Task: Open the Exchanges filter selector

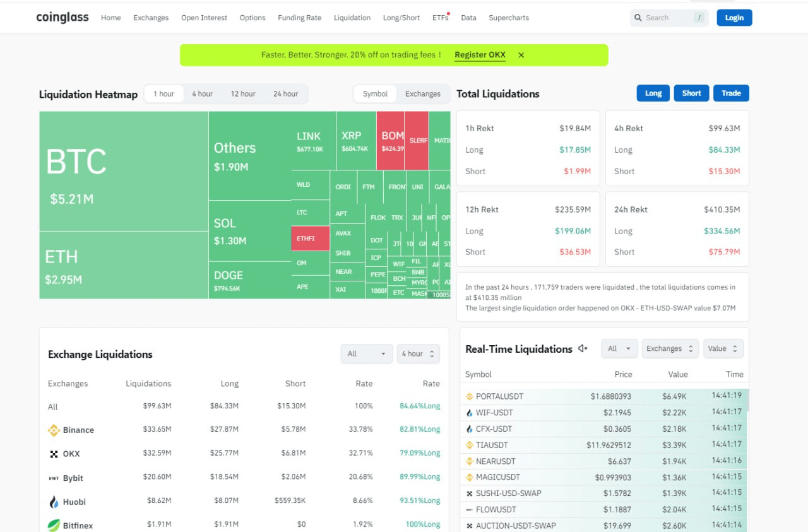Action: 670,348
